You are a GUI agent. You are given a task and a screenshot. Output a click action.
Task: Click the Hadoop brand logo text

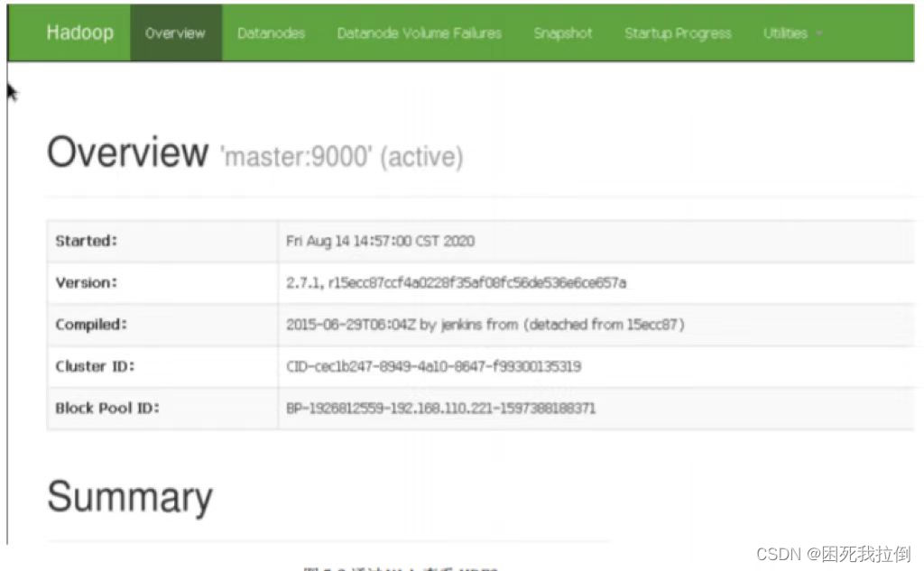(80, 32)
